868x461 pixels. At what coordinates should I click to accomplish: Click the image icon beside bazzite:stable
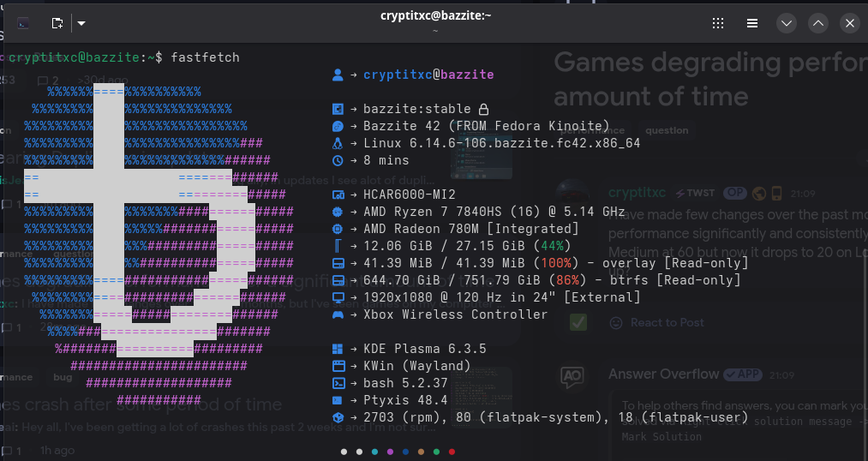point(338,109)
